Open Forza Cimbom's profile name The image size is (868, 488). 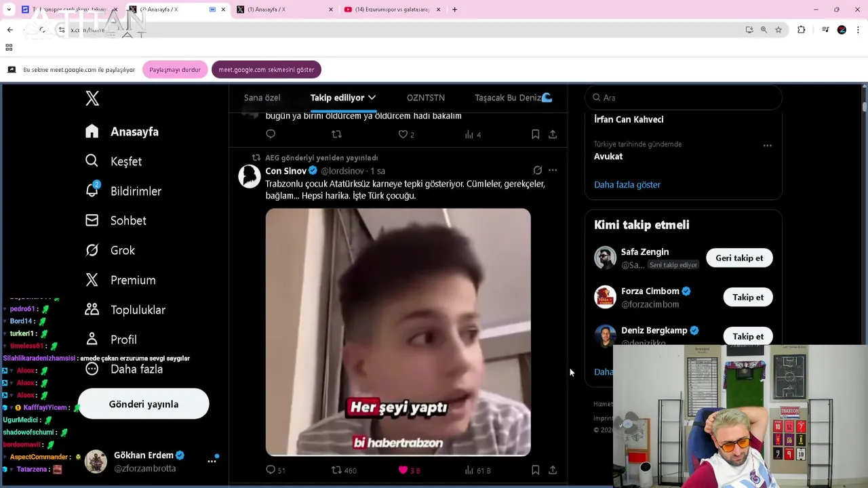650,291
